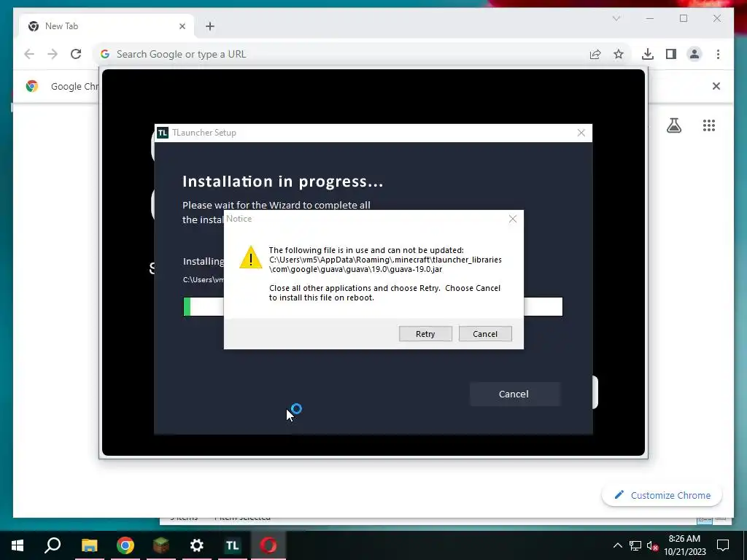Close the TLauncher Setup window
The height and width of the screenshot is (560, 747).
point(581,133)
